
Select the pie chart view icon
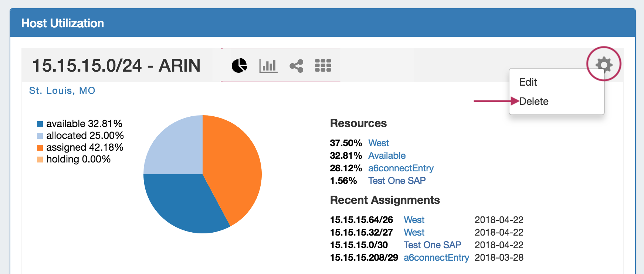point(239,66)
